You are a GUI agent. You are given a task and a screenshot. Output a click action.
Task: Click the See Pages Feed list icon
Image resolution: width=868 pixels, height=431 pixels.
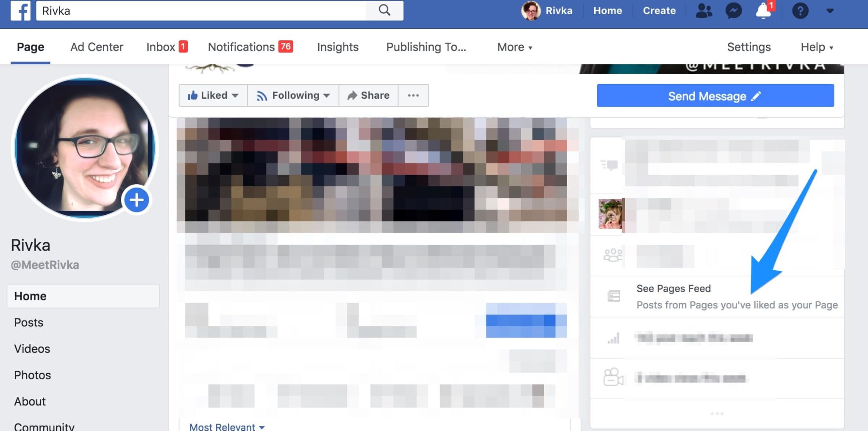(x=613, y=296)
